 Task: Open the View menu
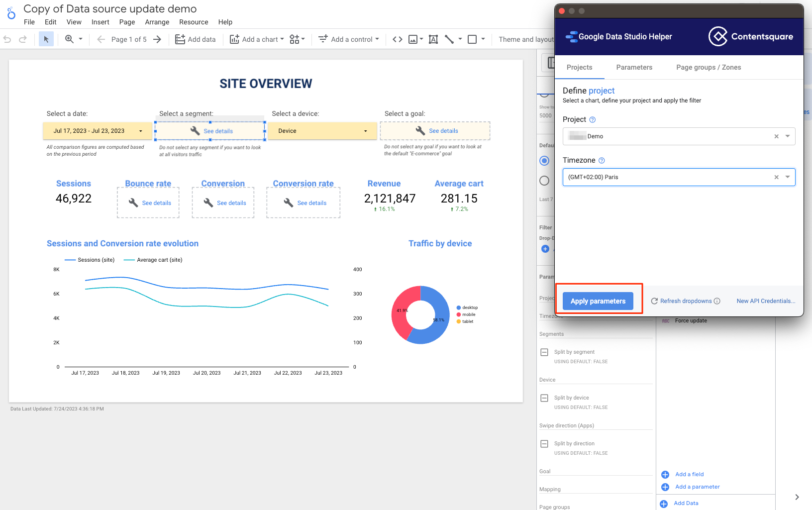coord(74,22)
